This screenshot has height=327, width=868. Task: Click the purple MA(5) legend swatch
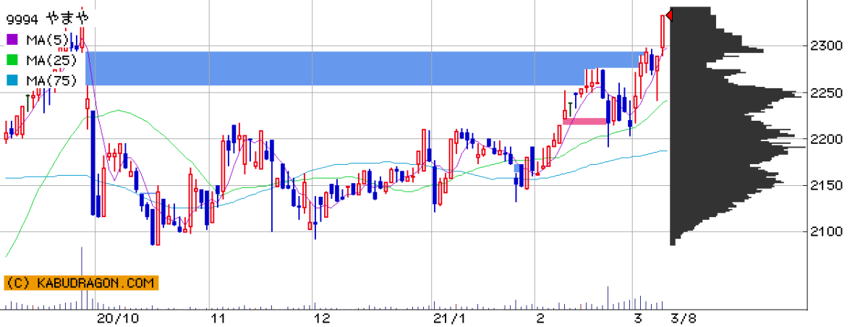(x=12, y=39)
